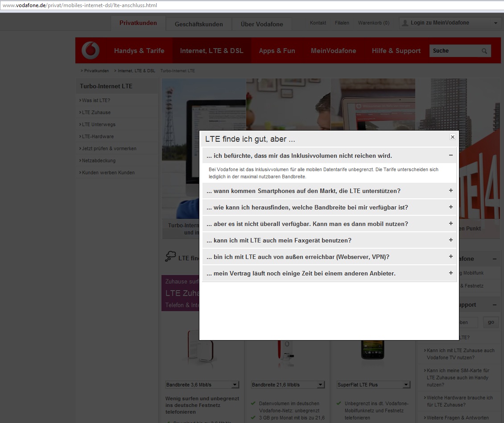This screenshot has width=504, height=423.
Task: Expand the nicht überall verfügbar question
Action: click(x=450, y=224)
